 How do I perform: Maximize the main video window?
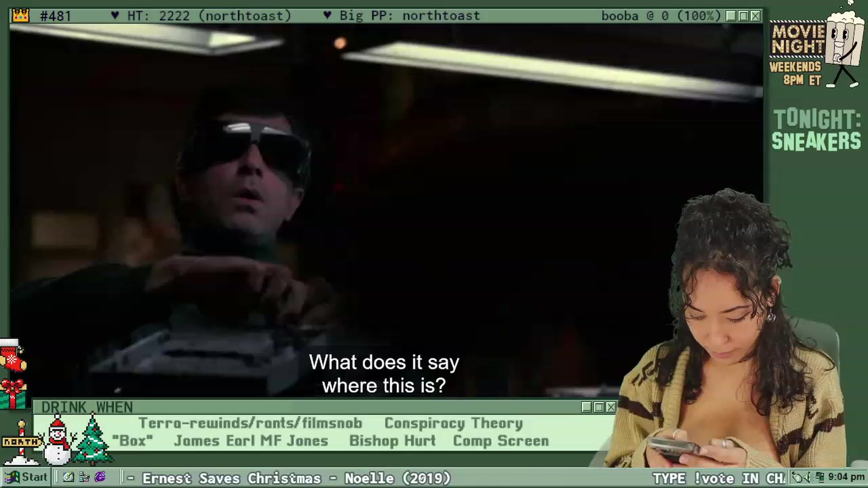coord(743,16)
